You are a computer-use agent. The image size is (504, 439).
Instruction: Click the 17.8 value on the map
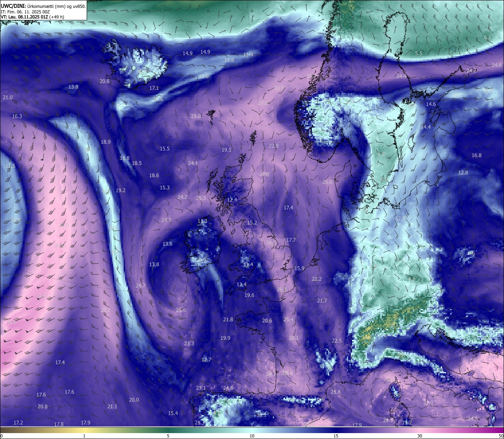59,424
